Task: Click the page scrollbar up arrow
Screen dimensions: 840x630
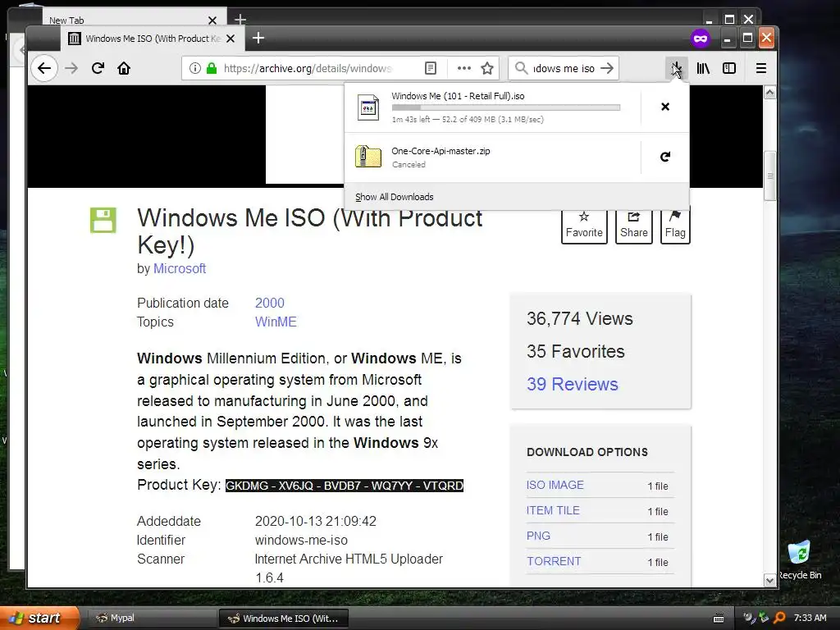Action: [x=769, y=93]
